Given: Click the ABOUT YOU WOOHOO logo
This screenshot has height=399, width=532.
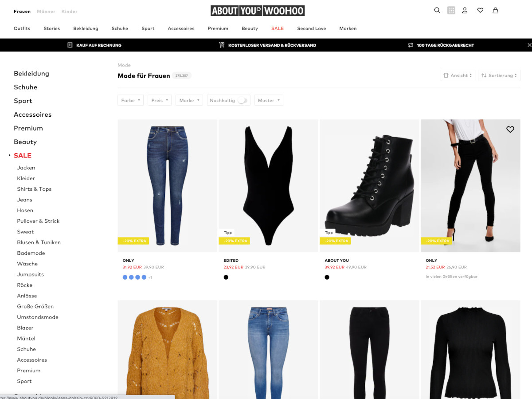Looking at the screenshot, I should click(258, 11).
